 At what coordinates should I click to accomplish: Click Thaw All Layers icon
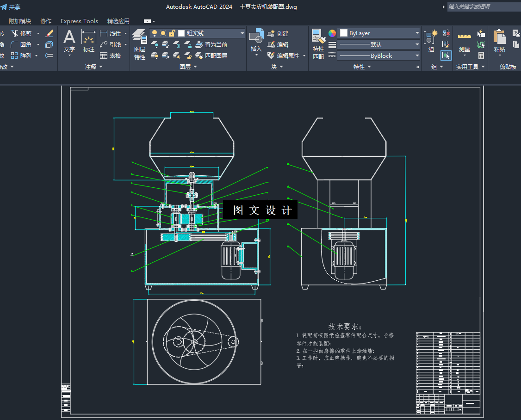tap(177, 56)
